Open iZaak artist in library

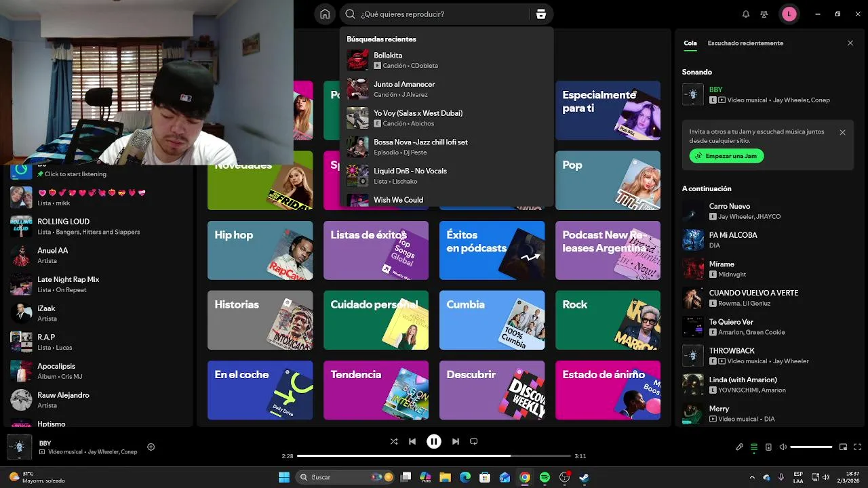coord(99,313)
